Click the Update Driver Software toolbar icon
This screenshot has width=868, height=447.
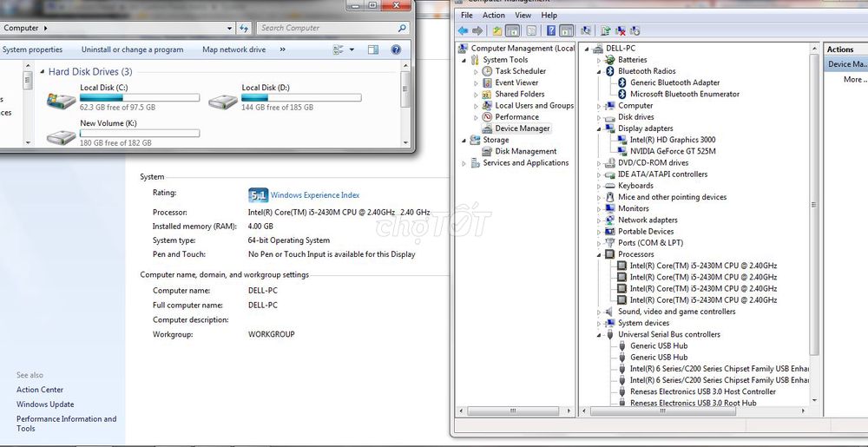click(x=606, y=30)
